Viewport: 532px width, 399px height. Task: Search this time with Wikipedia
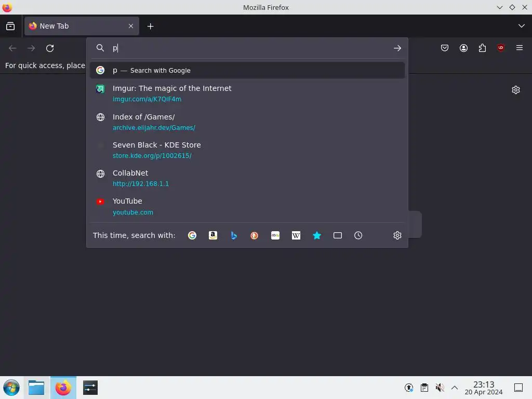[296, 235]
